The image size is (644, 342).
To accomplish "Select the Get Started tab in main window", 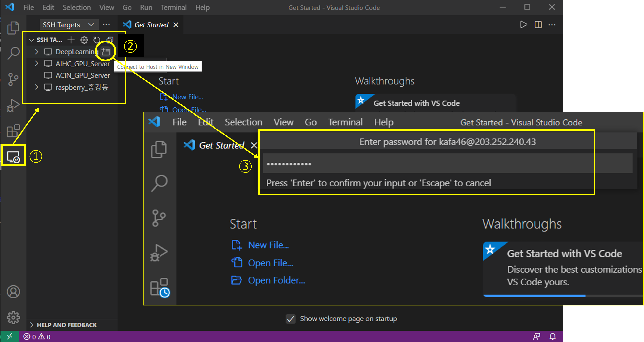I will pos(151,25).
